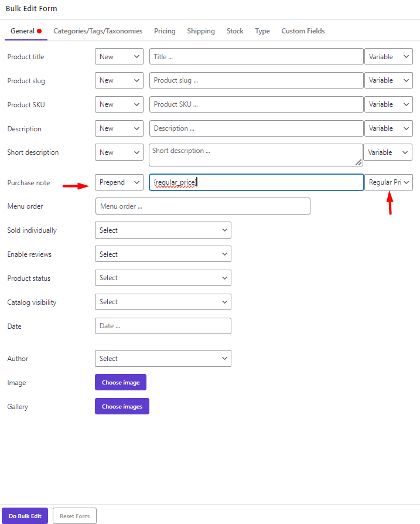The height and width of the screenshot is (524, 420).
Task: Open the Product status select
Action: coord(163,278)
